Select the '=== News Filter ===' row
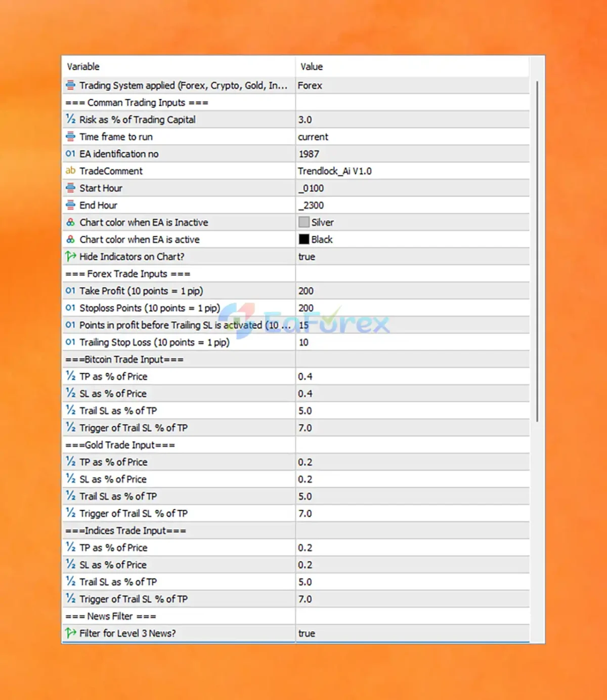The height and width of the screenshot is (700, 607). pos(296,616)
